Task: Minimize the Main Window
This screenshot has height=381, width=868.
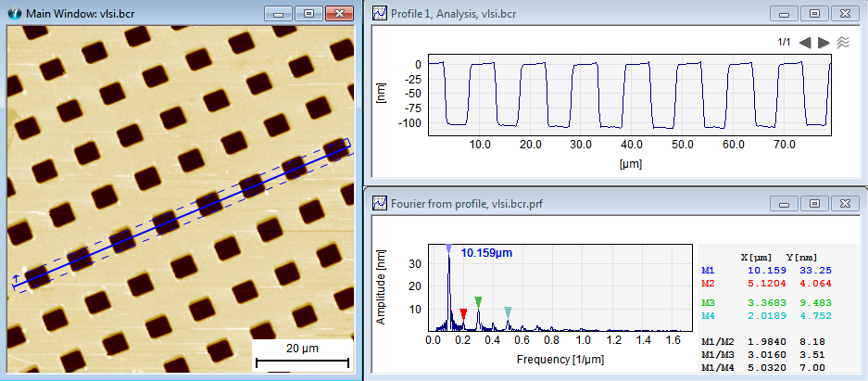Action: tap(280, 13)
